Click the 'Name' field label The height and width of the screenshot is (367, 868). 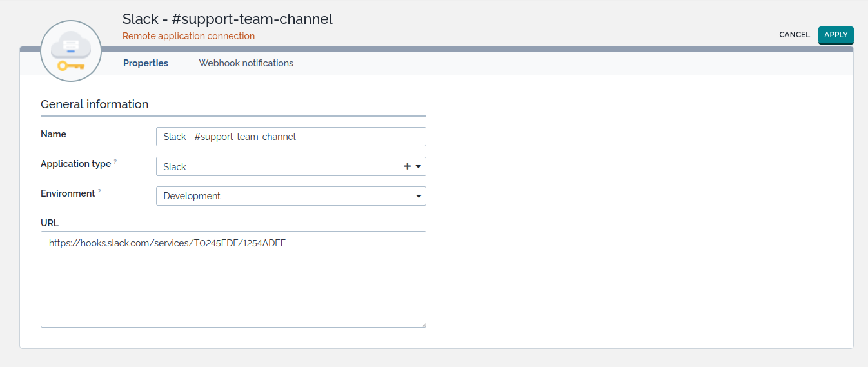(x=54, y=134)
